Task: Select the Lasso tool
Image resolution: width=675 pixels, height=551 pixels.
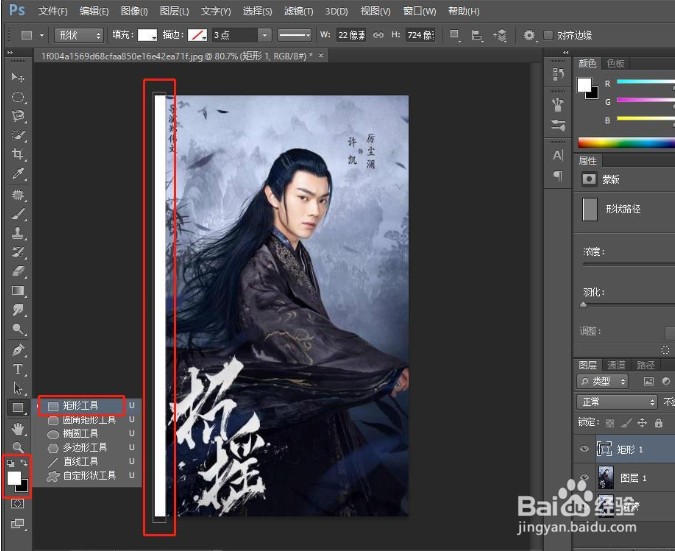Action: (x=18, y=116)
